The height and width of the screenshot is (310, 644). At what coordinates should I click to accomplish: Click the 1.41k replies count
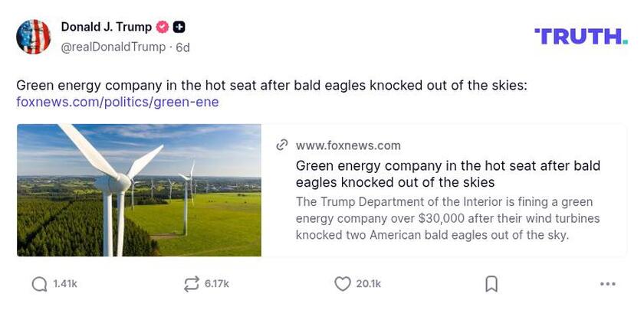tap(65, 284)
